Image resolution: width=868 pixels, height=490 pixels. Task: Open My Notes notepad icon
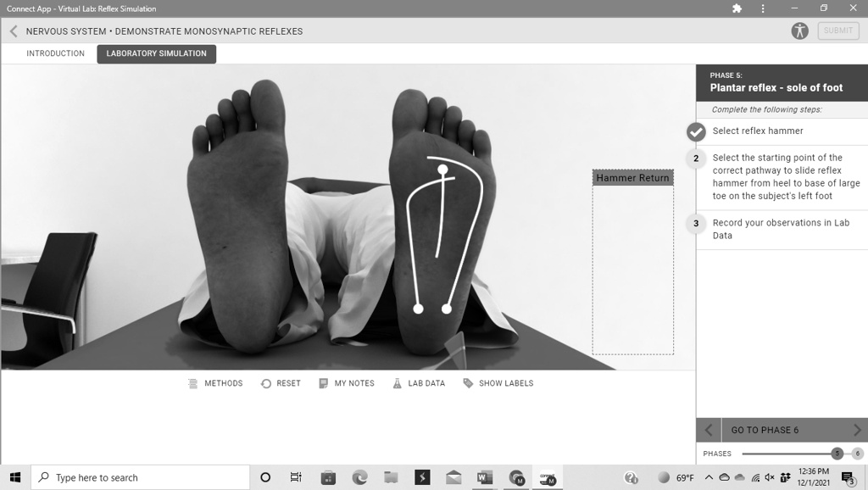pos(322,383)
